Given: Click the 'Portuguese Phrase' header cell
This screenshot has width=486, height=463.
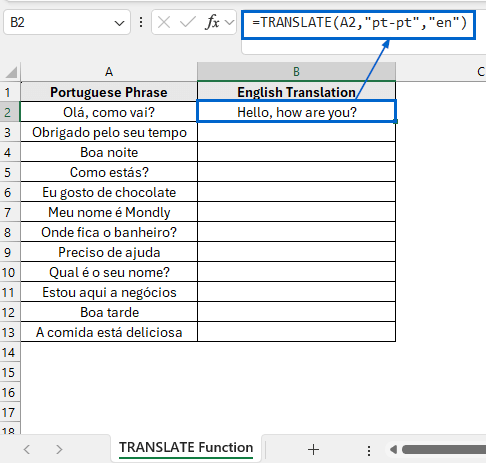Looking at the screenshot, I should (109, 92).
